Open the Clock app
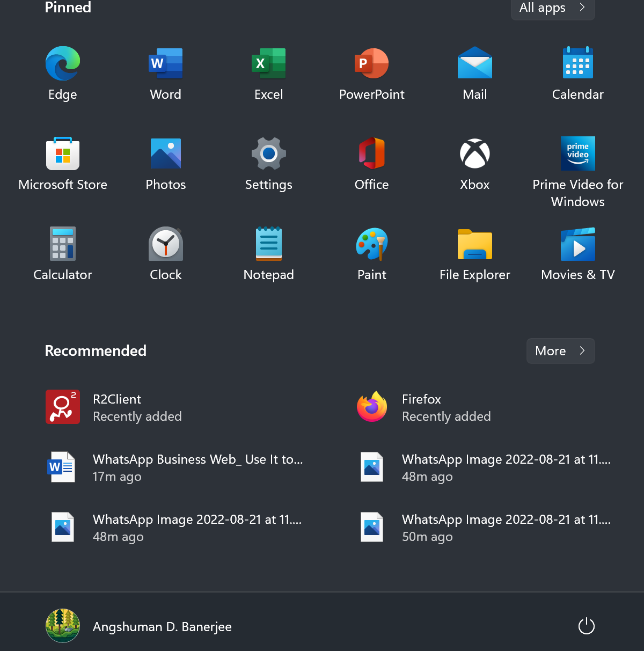This screenshot has width=644, height=651. point(166,244)
